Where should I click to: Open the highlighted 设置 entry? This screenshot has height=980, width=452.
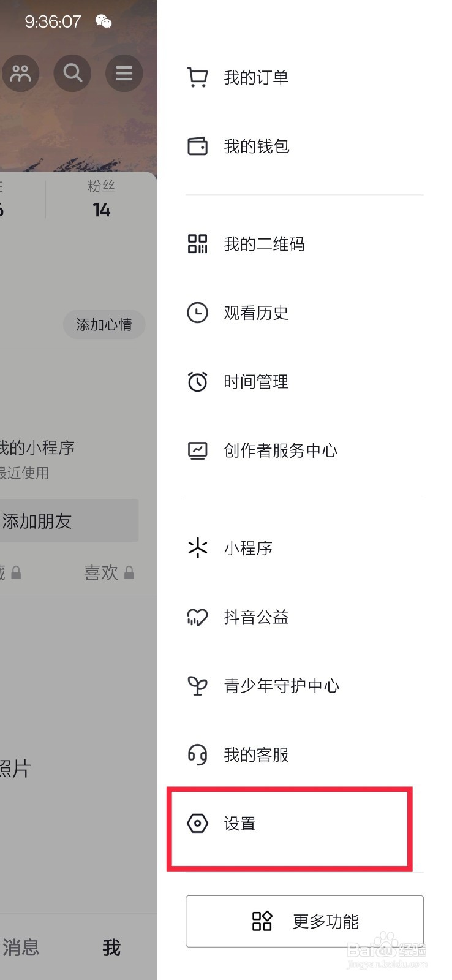pos(240,824)
